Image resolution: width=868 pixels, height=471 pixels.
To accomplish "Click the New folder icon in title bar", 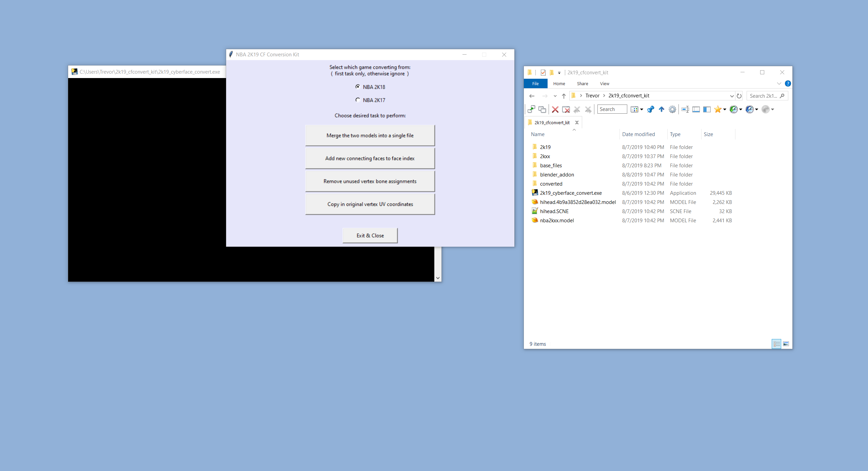I will (552, 72).
